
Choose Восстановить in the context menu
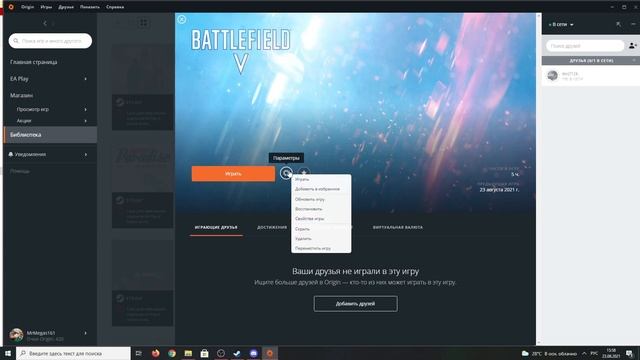pos(321,209)
